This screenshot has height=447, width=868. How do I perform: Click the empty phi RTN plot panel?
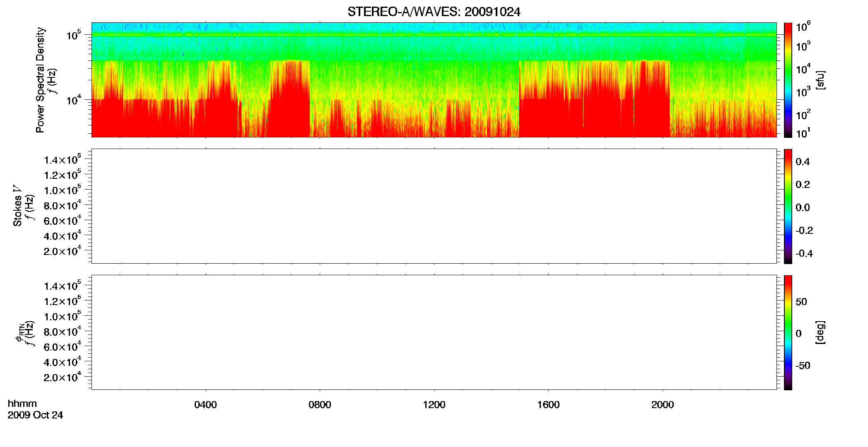point(434,332)
